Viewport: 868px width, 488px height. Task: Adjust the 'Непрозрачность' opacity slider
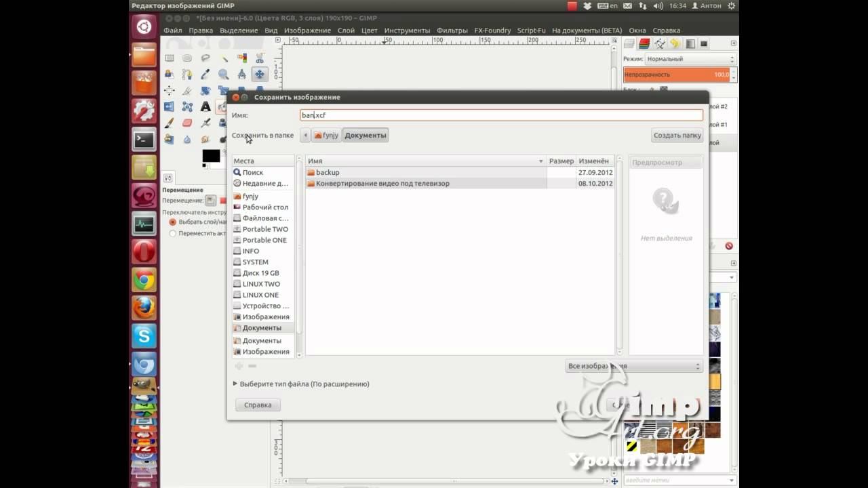(x=677, y=75)
